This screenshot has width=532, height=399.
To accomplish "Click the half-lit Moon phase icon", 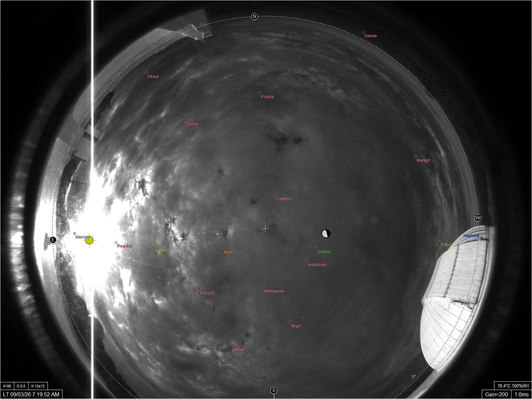I will tap(326, 233).
